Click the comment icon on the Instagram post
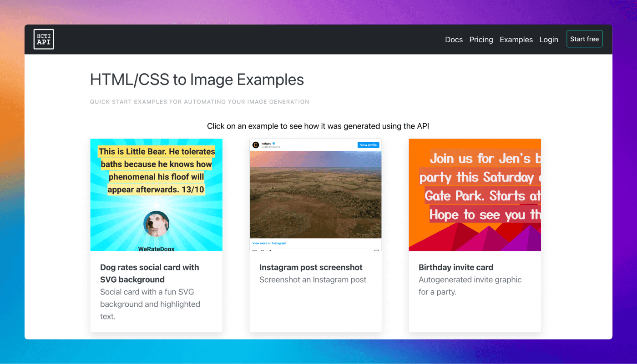Viewport: 637px width, 364px height. [263, 251]
